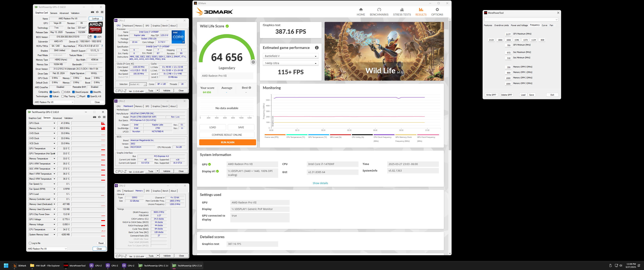Image resolution: width=644 pixels, height=270 pixels.
Task: Open the GPU Load sensor dropdown
Action: (x=54, y=194)
